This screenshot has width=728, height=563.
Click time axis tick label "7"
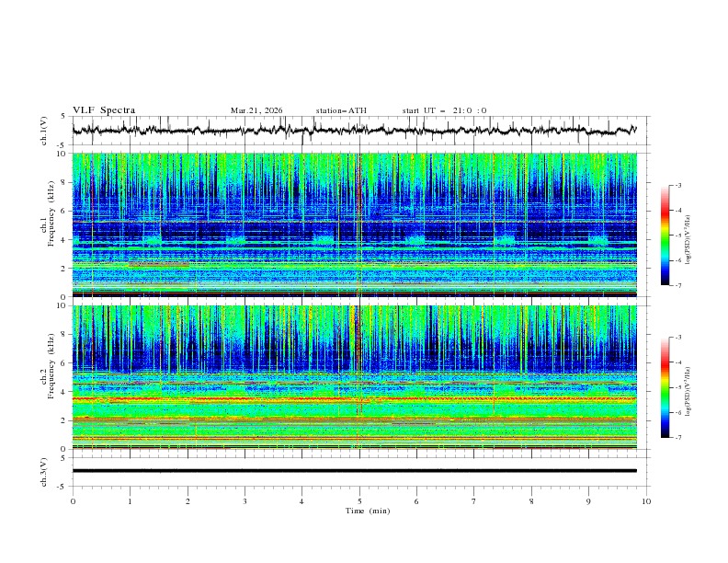coord(474,501)
